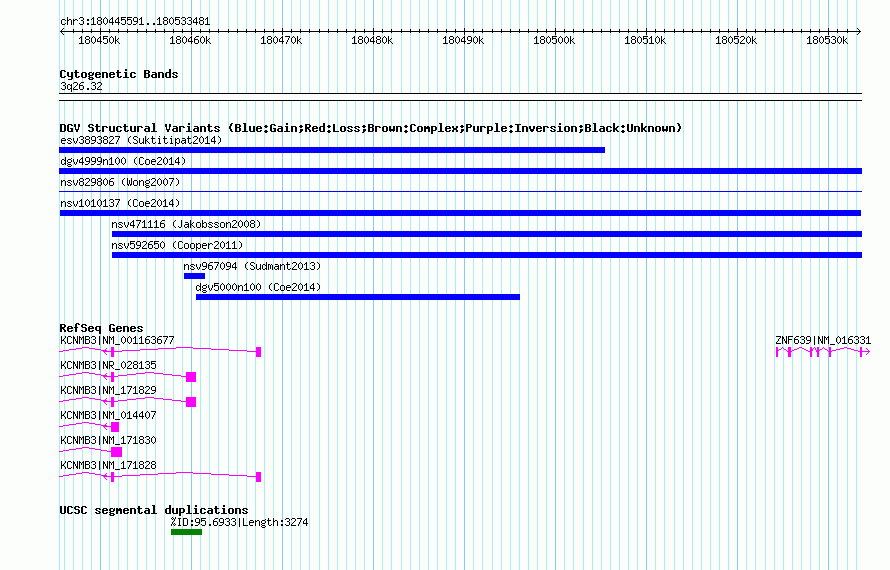The image size is (890, 570).
Task: Click the KCNMB3|NM_001163677 label
Action: coord(117,340)
